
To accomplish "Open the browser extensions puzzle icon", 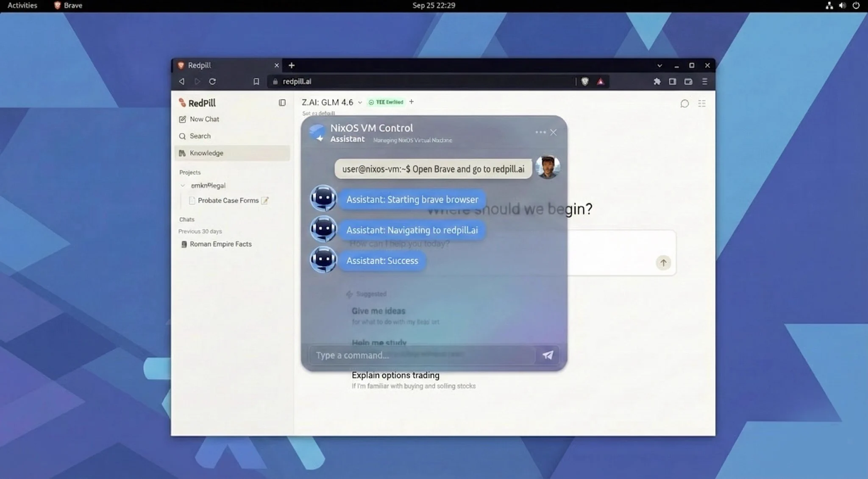I will (x=657, y=81).
